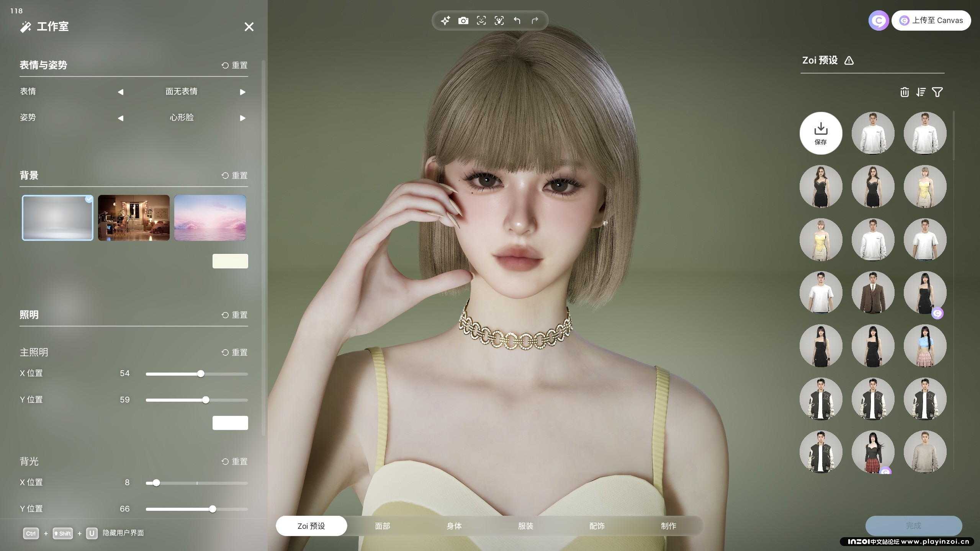This screenshot has height=551, width=980.
Task: Switch to the 身体 tab
Action: coord(454,526)
